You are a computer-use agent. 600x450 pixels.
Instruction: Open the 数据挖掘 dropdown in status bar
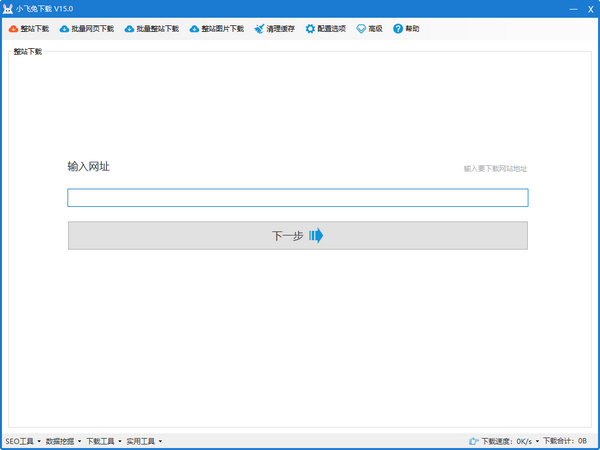click(x=63, y=441)
